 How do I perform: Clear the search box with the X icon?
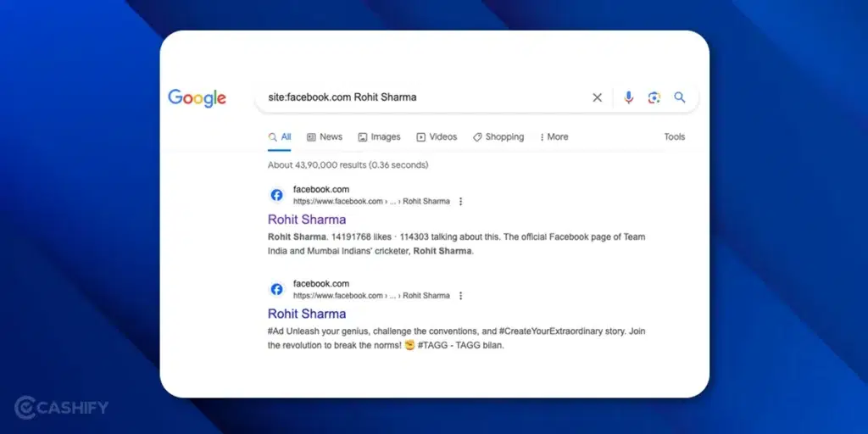(598, 97)
